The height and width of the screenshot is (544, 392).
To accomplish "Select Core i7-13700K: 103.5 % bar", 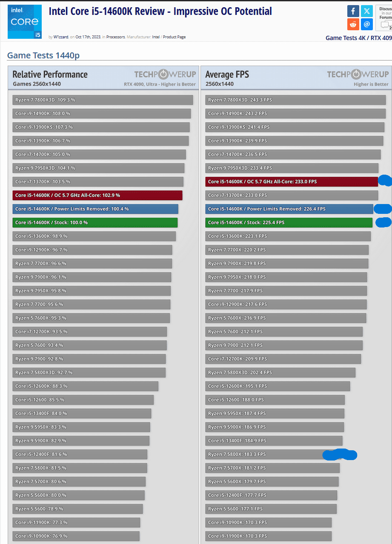I will [98, 181].
